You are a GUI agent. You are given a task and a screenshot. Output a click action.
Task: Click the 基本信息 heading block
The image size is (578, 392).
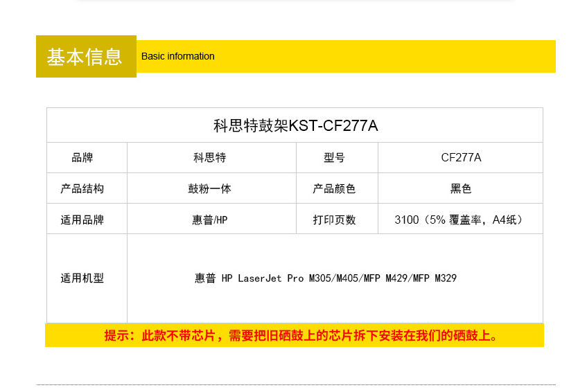coord(86,56)
